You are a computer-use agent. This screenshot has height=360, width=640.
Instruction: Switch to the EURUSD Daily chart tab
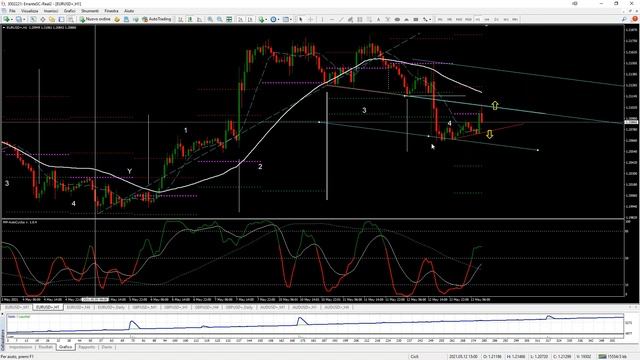tap(111, 307)
